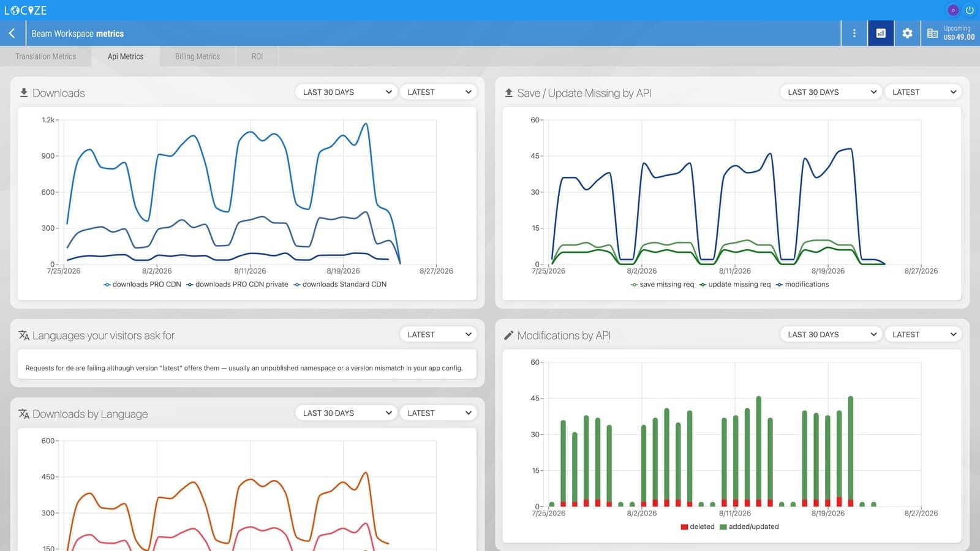Open Downloads LAST 30 DAYS period dropdown
980x551 pixels.
[x=346, y=92]
